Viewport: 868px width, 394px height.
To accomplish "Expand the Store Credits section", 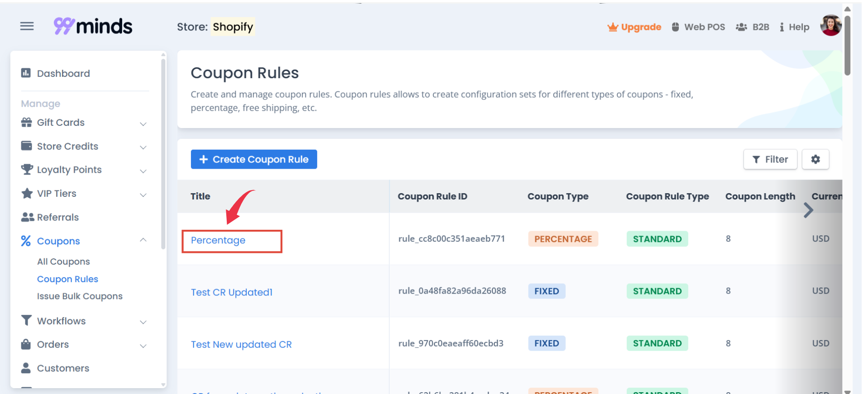I will 84,147.
